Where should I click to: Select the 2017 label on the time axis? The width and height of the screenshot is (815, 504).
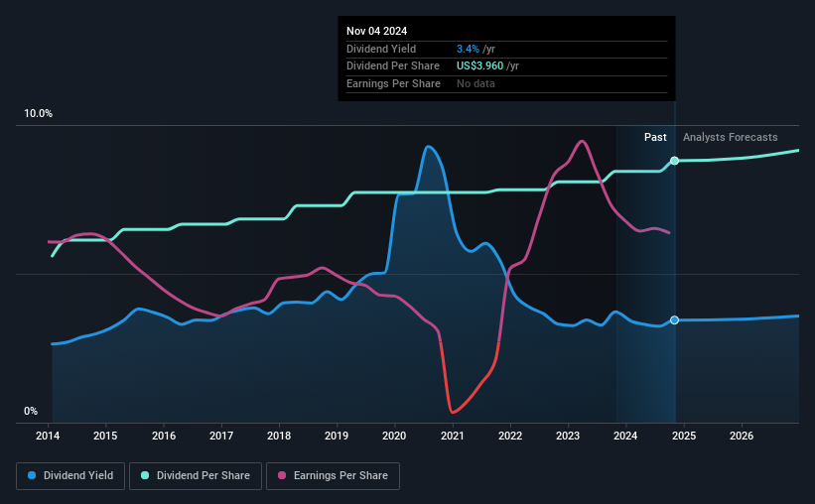221,436
